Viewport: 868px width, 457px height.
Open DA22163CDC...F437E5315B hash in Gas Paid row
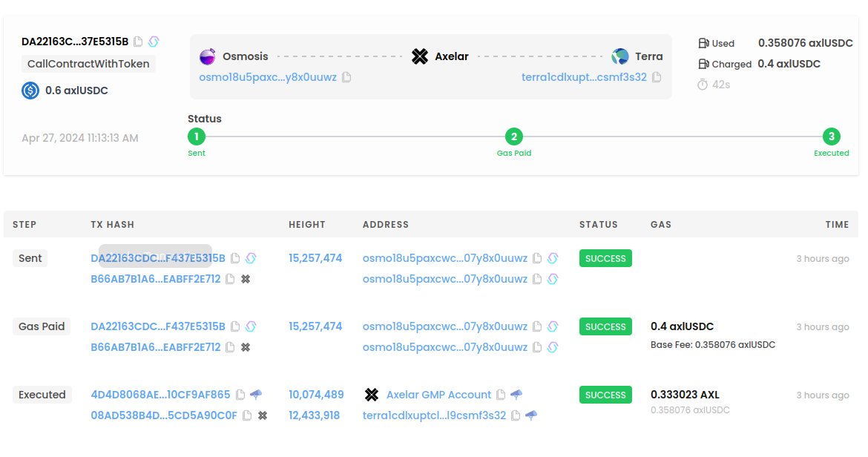tap(158, 326)
